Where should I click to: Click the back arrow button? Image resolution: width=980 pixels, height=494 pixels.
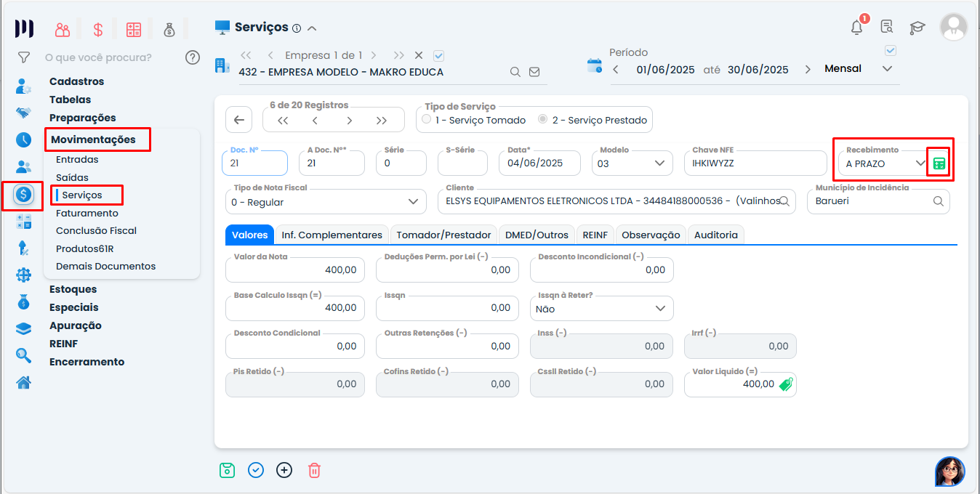[238, 120]
